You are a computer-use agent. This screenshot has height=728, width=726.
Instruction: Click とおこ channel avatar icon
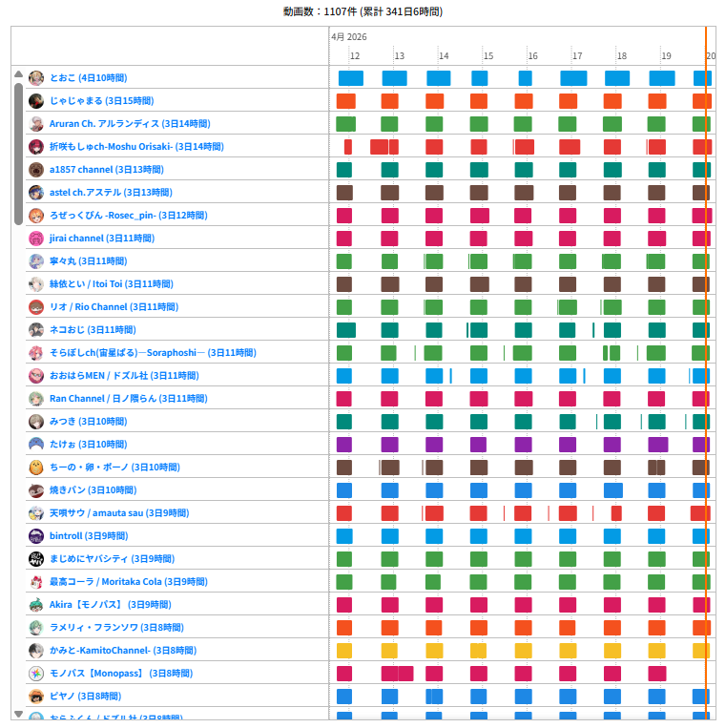pos(36,78)
